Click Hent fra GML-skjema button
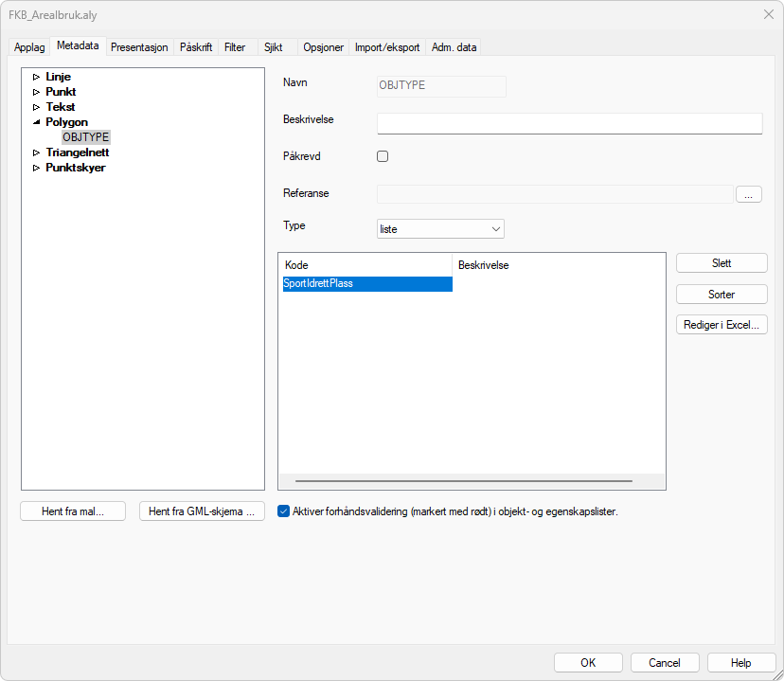784x681 pixels. [x=202, y=511]
